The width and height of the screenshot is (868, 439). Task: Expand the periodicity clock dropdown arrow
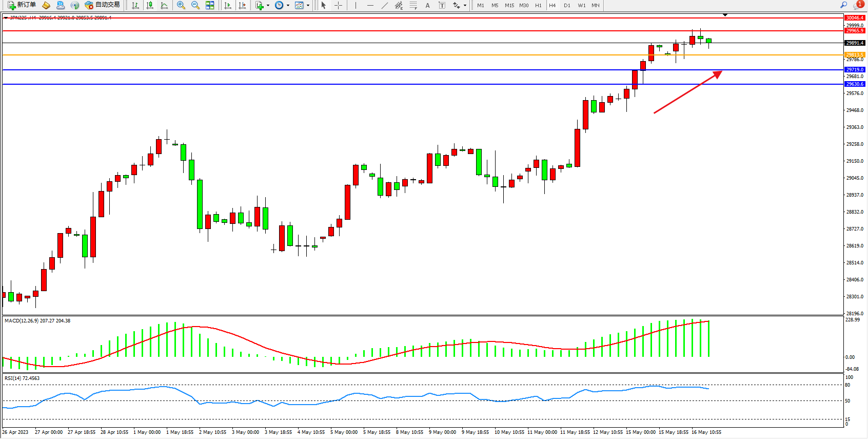288,6
